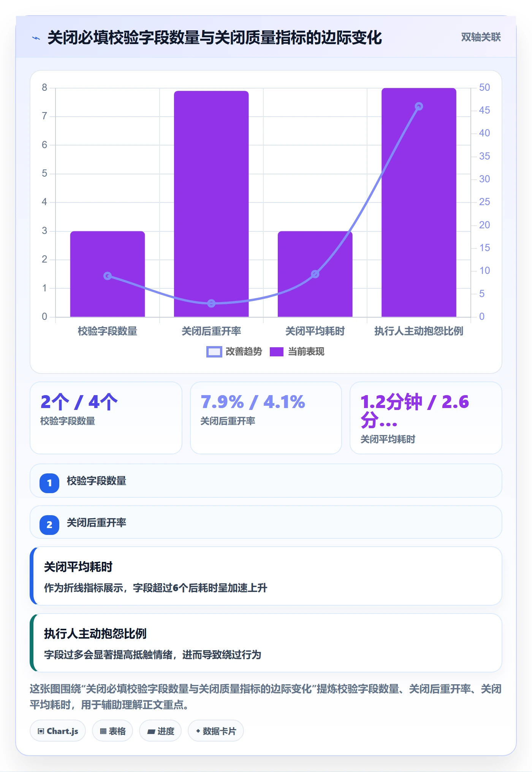Viewport: 532px width, 772px height.
Task: Click the line data point on the 执行人主动抱怨比例 bar
Action: (419, 106)
